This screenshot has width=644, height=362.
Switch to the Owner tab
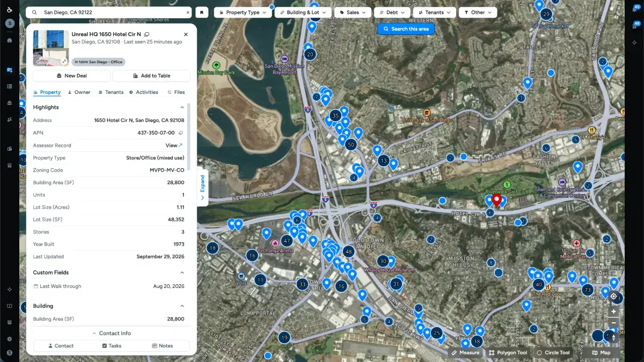[x=79, y=92]
